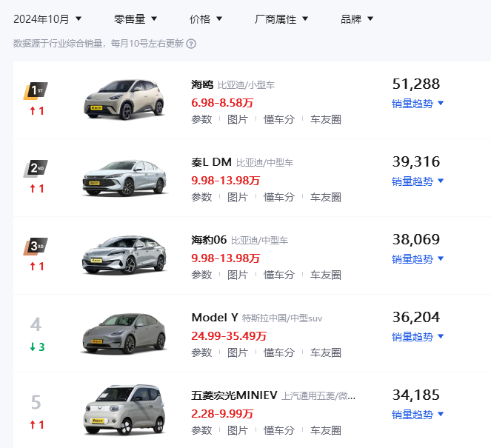Click the 秦L DM model name
This screenshot has width=491, height=448.
[211, 162]
